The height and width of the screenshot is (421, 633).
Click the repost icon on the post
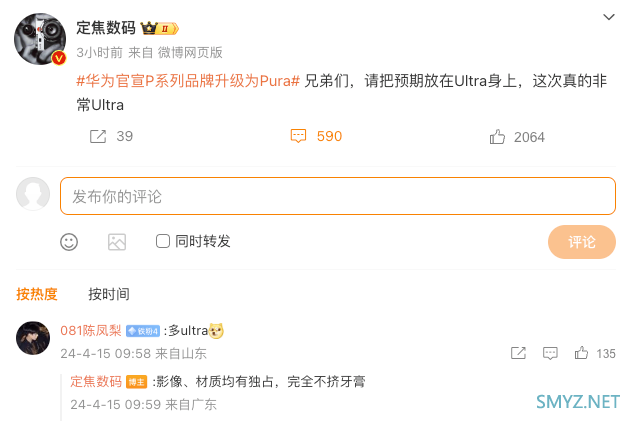(x=98, y=136)
